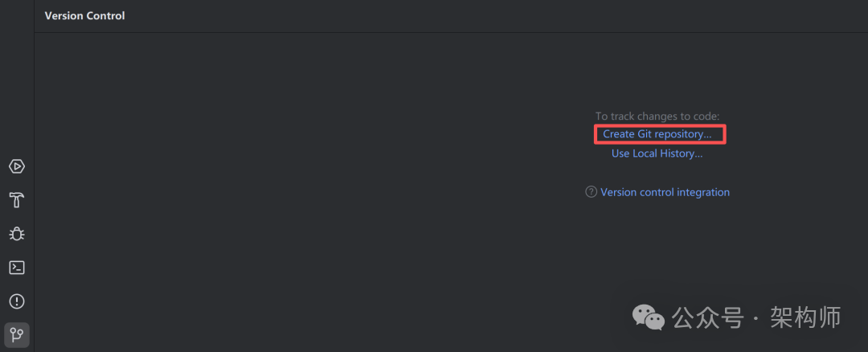Screen dimensions: 868x352
Task: Click empty header space right of title
Action: point(482,15)
